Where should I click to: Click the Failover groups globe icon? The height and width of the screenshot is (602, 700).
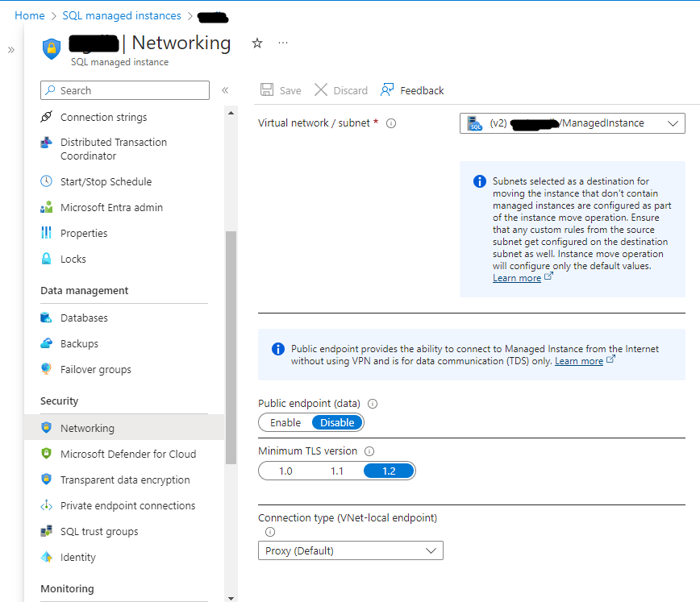point(47,369)
